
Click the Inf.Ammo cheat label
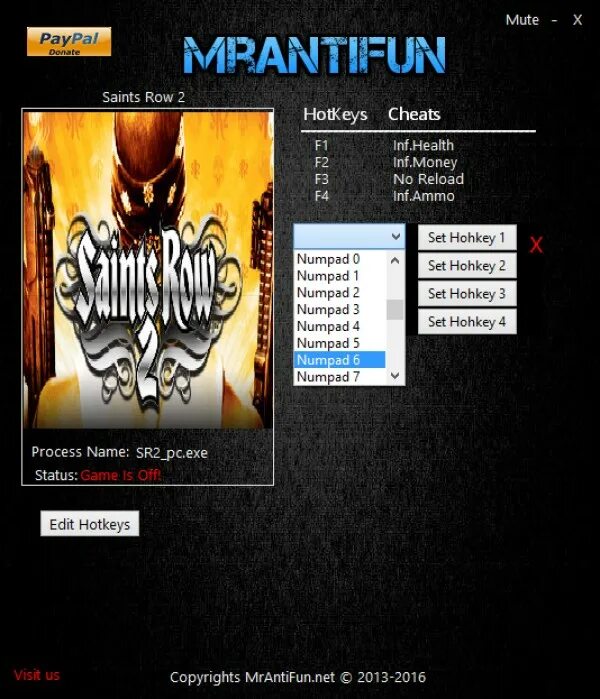pyautogui.click(x=423, y=196)
